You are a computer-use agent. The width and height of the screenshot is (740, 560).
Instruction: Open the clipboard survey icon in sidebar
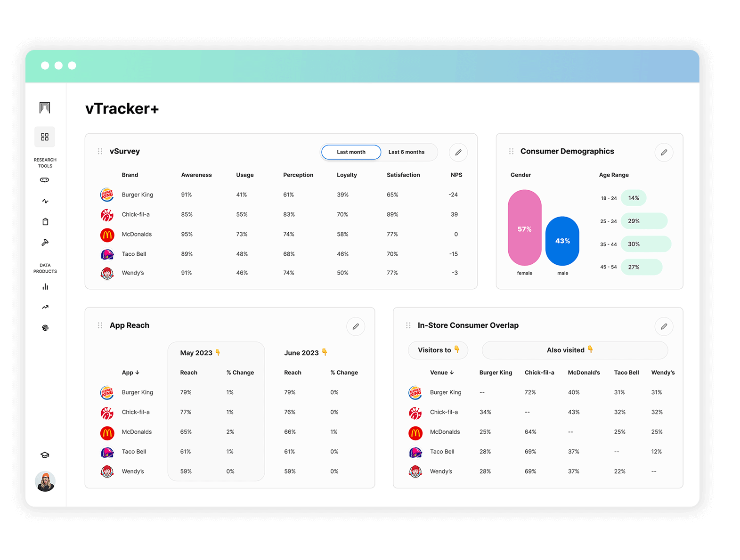click(45, 222)
